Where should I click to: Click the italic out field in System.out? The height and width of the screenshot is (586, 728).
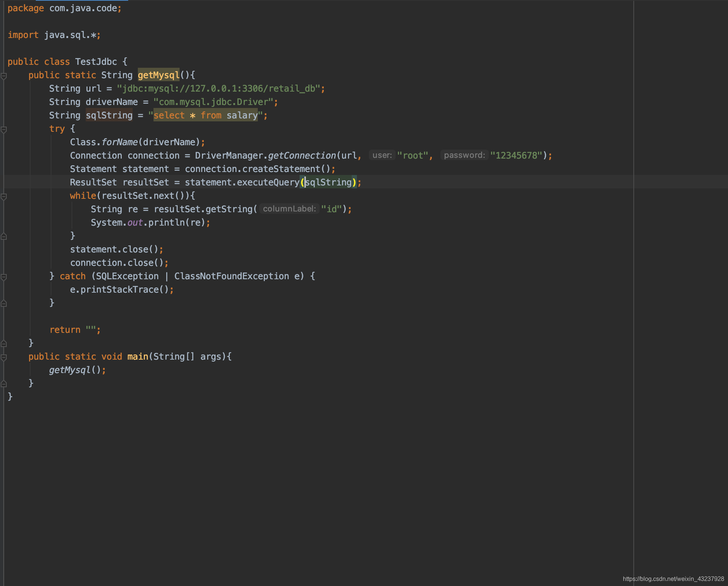coord(135,223)
